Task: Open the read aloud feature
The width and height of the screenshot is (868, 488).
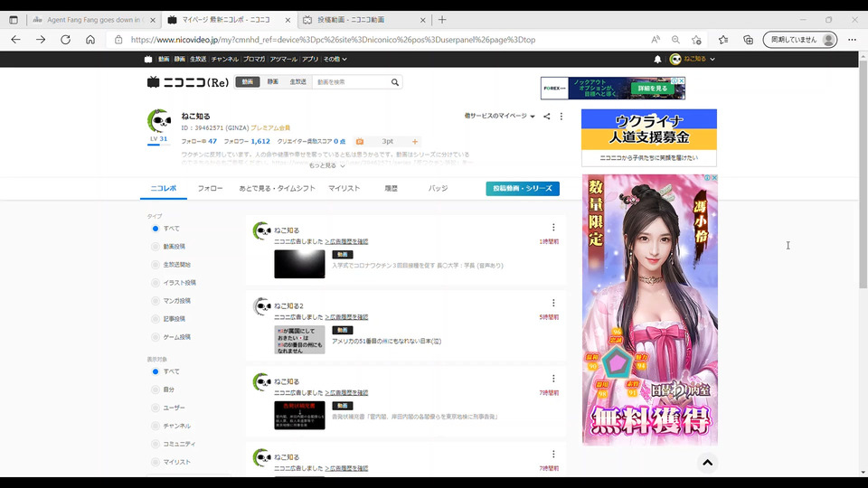Action: pyautogui.click(x=656, y=40)
